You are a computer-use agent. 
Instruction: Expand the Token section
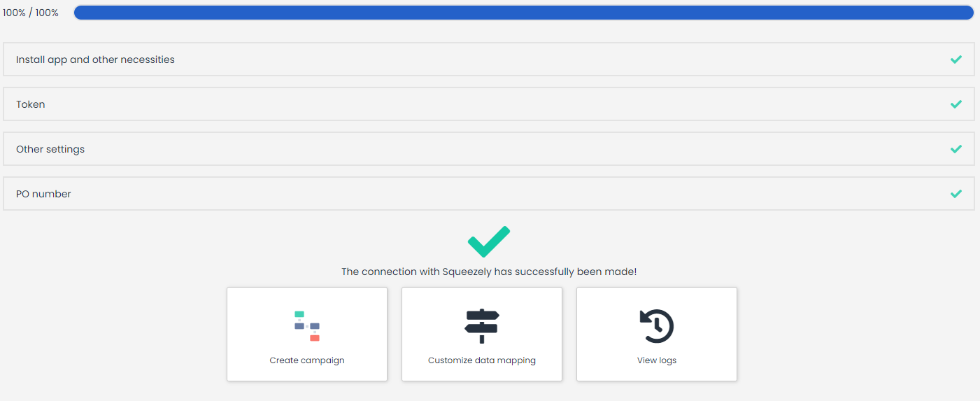489,104
